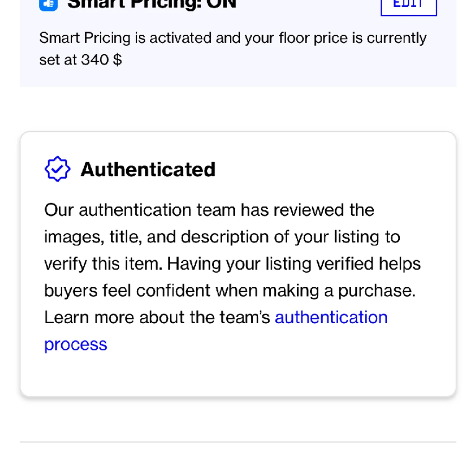This screenshot has height=476, width=476.
Task: Click the "Smart Pricing: ON" heading
Action: tap(151, 4)
